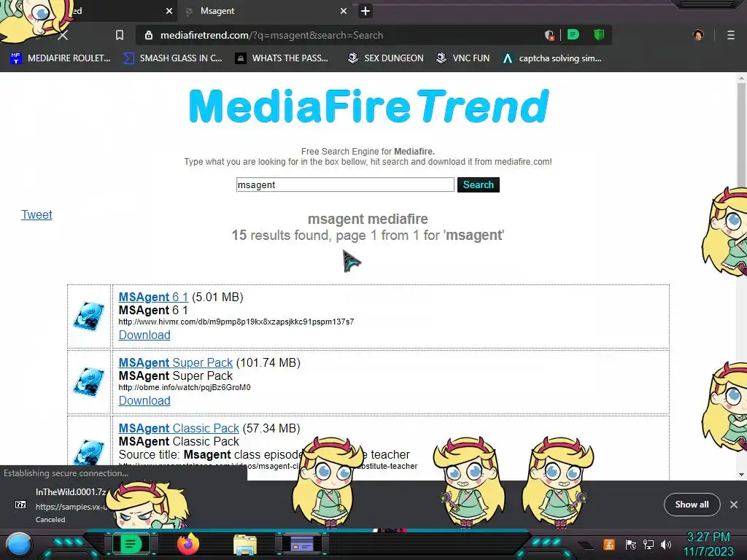The image size is (747, 560).
Task: Open the browser hamburger menu
Action: (x=731, y=35)
